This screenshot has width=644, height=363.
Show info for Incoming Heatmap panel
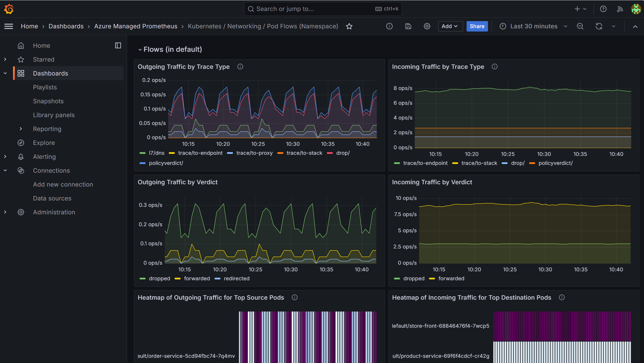tap(562, 297)
